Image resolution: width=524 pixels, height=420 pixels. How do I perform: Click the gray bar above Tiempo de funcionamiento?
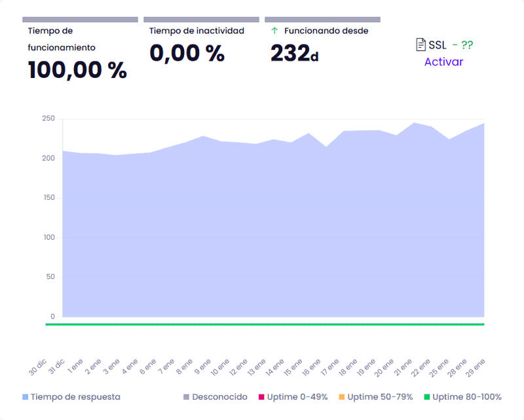click(80, 20)
